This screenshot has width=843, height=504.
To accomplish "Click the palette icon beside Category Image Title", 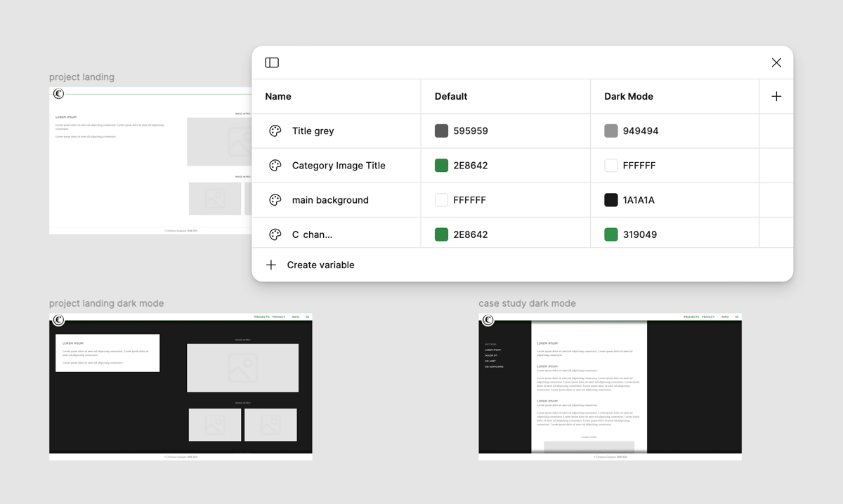I will coord(274,165).
